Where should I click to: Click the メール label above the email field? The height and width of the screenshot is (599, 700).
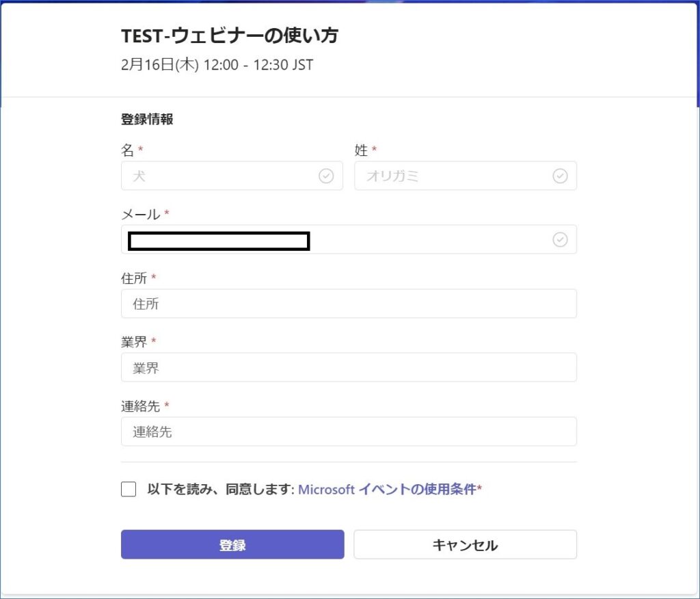140,214
